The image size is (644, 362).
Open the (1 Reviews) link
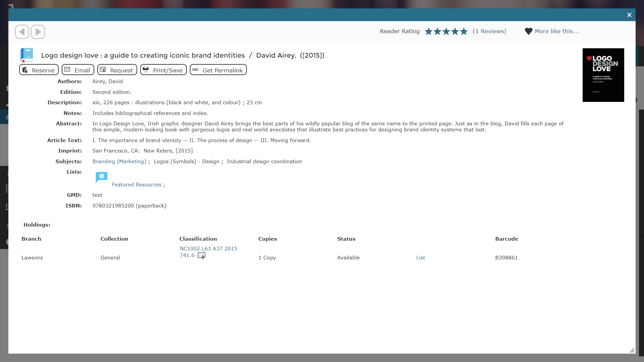point(489,31)
